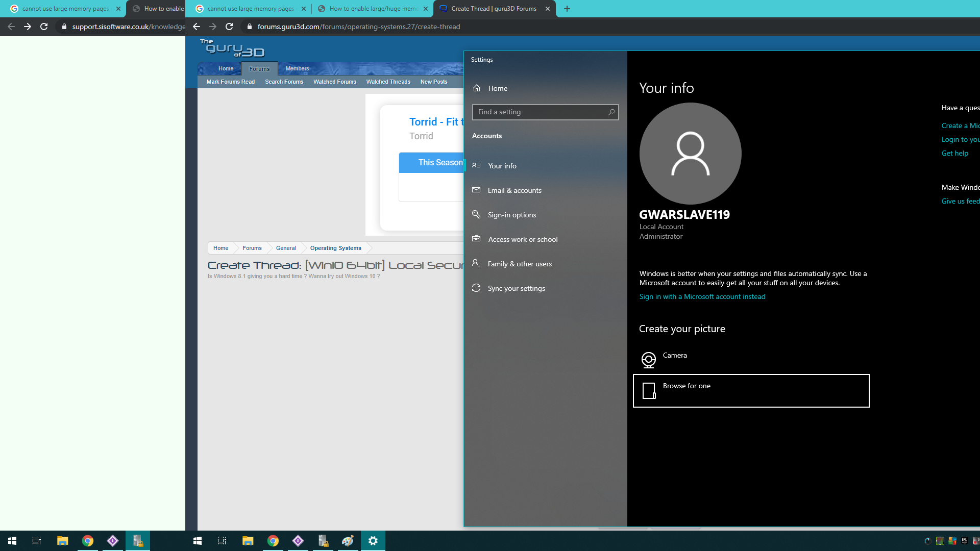Image resolution: width=980 pixels, height=551 pixels.
Task: Click the This Season button in the ad
Action: pyautogui.click(x=431, y=163)
